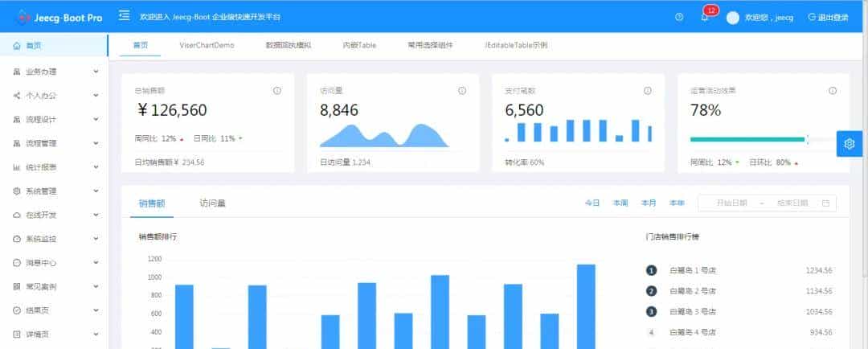Viewport: 868px width, 349px height.
Task: Click info icon on 访问量 card
Action: tap(462, 91)
